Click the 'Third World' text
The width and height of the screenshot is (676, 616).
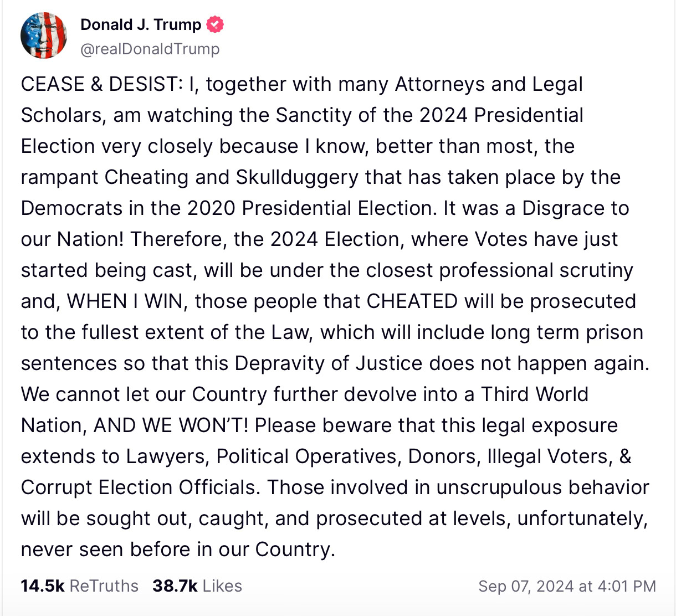535,394
